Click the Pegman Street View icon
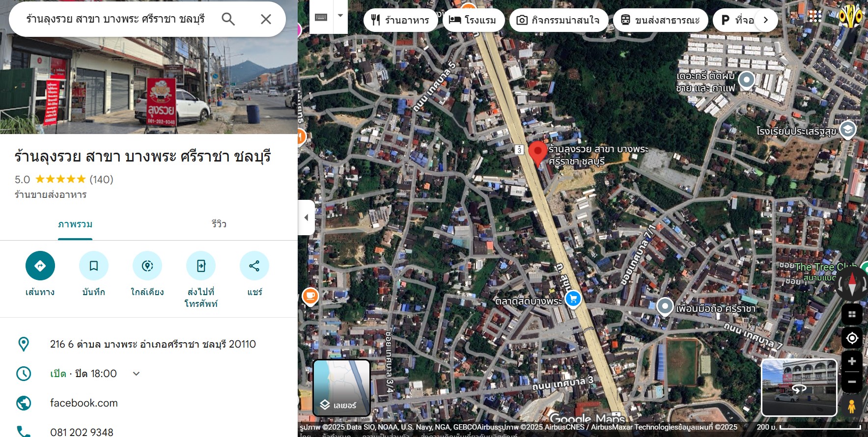 [x=852, y=407]
